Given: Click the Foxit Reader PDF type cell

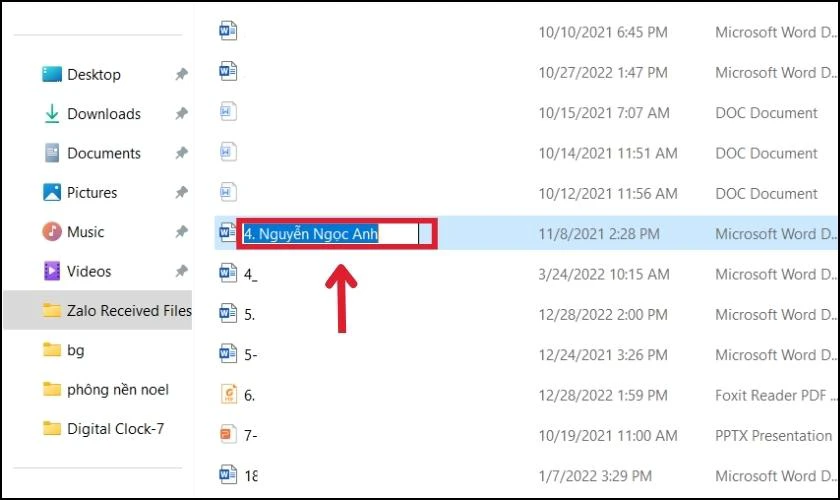Looking at the screenshot, I should (x=775, y=395).
